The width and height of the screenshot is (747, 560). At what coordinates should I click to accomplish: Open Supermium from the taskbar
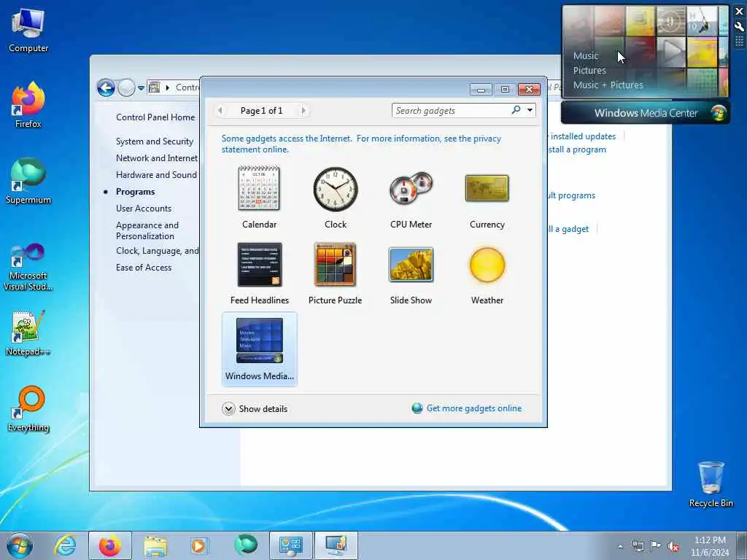click(x=246, y=545)
